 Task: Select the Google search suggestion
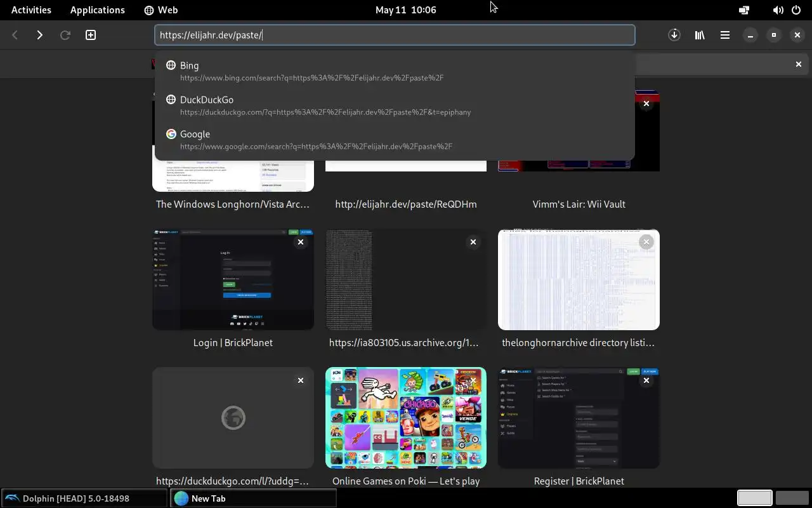point(395,140)
